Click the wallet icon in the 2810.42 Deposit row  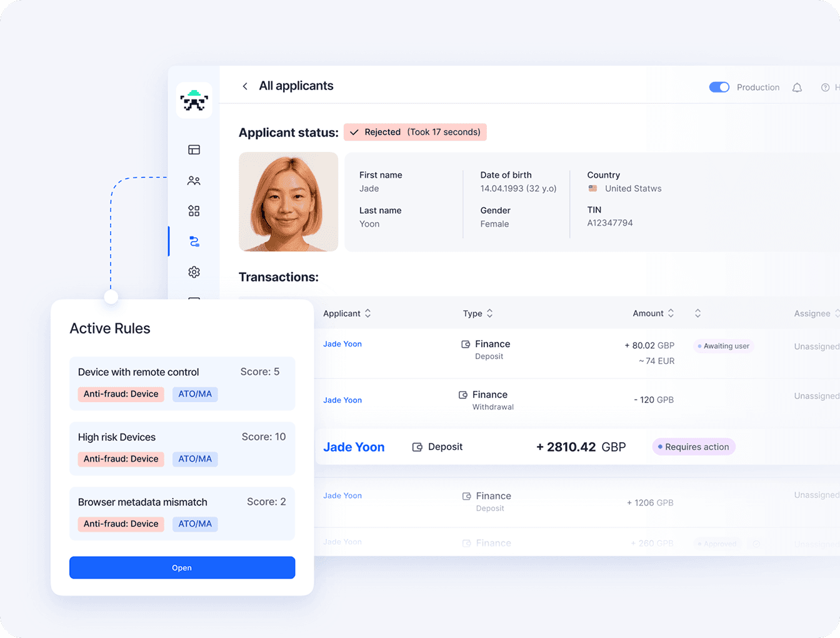click(x=417, y=447)
